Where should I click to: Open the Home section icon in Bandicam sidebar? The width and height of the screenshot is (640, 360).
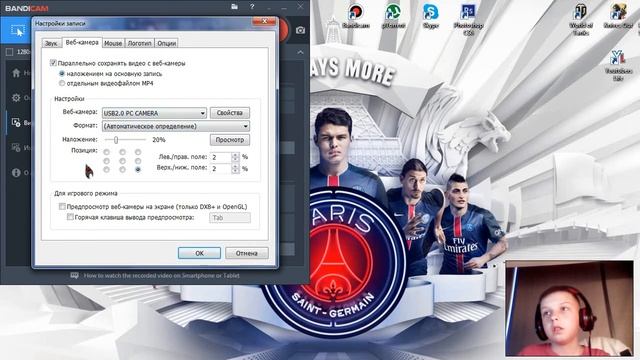tap(16, 73)
